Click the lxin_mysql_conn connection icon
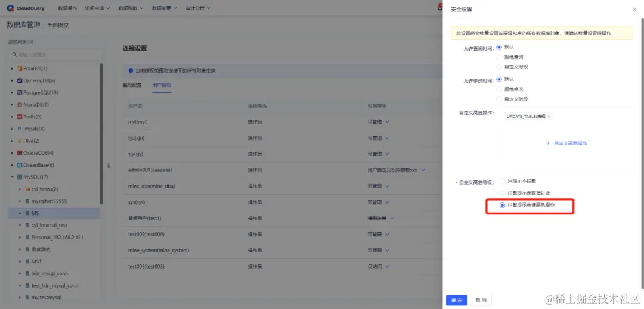This screenshot has width=644, height=309. click(27, 273)
